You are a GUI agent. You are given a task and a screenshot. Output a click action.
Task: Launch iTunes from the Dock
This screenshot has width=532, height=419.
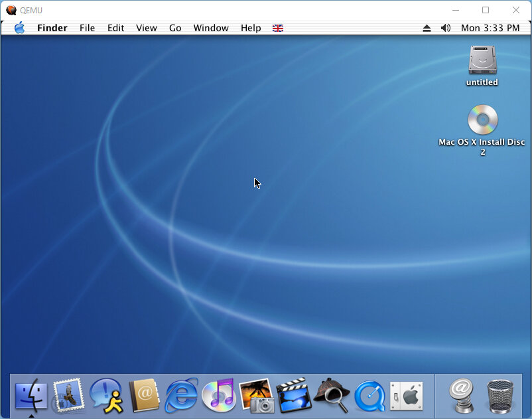(218, 396)
